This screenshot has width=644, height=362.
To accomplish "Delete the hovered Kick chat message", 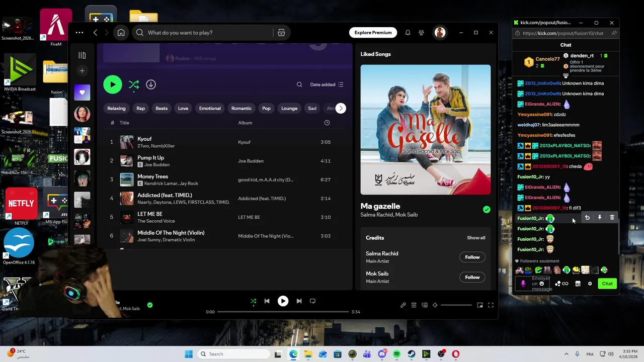I will point(612,217).
